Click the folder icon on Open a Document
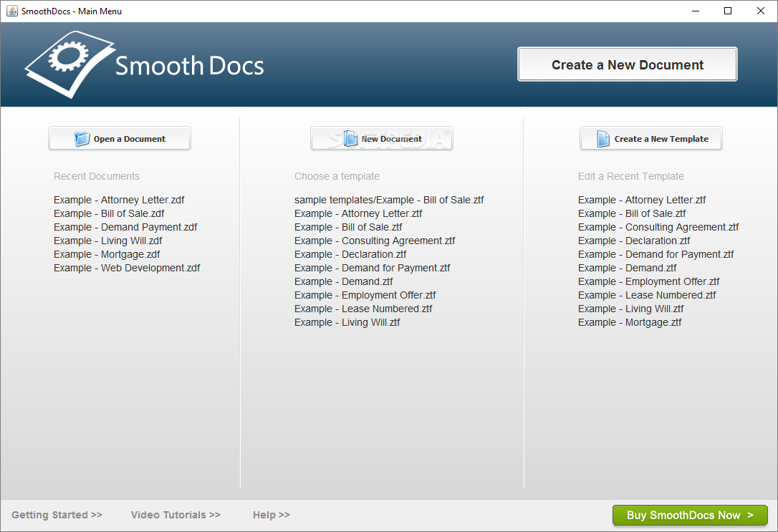 pos(82,139)
